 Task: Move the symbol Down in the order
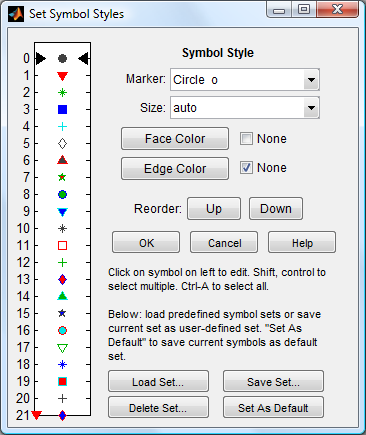tap(276, 209)
